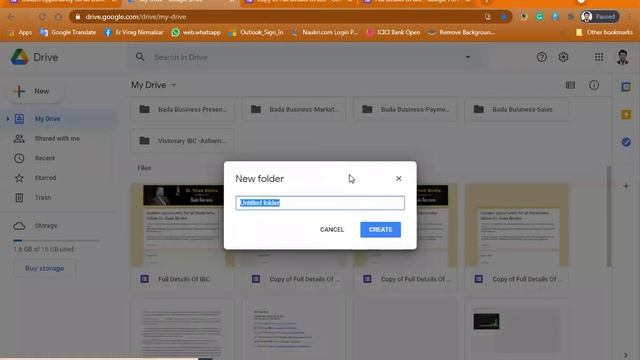
Task: Open Google Tasks side panel icon
Action: 626,142
